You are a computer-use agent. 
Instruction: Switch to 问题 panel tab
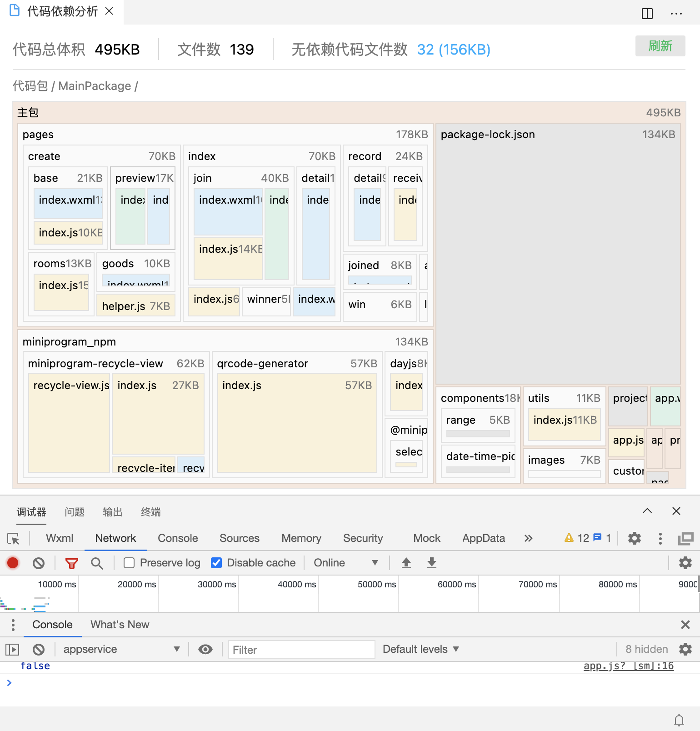pos(75,512)
